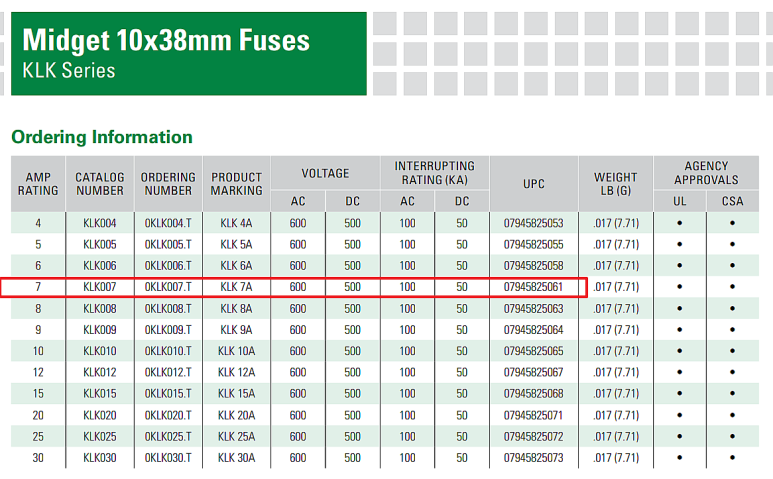Click UPC '07945825058'
773x479 pixels.
point(533,266)
